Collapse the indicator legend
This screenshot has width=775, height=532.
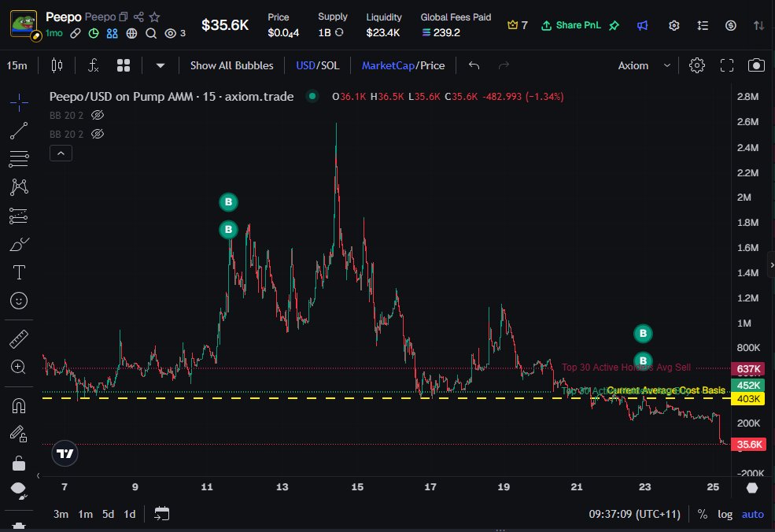61,153
